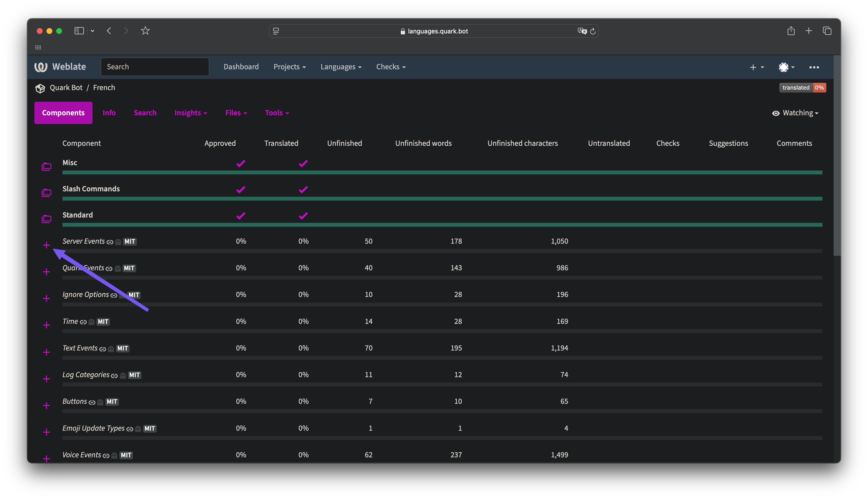Switch to the Info tab

[x=109, y=113]
